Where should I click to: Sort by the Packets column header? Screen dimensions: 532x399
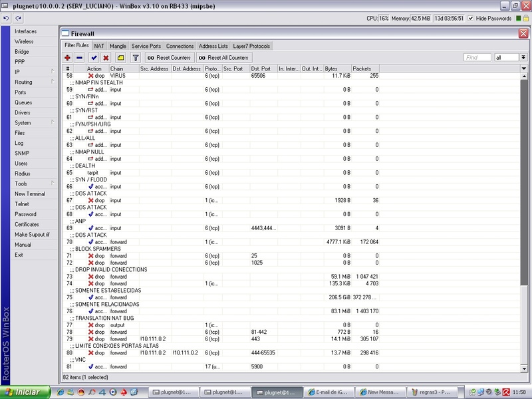365,68
